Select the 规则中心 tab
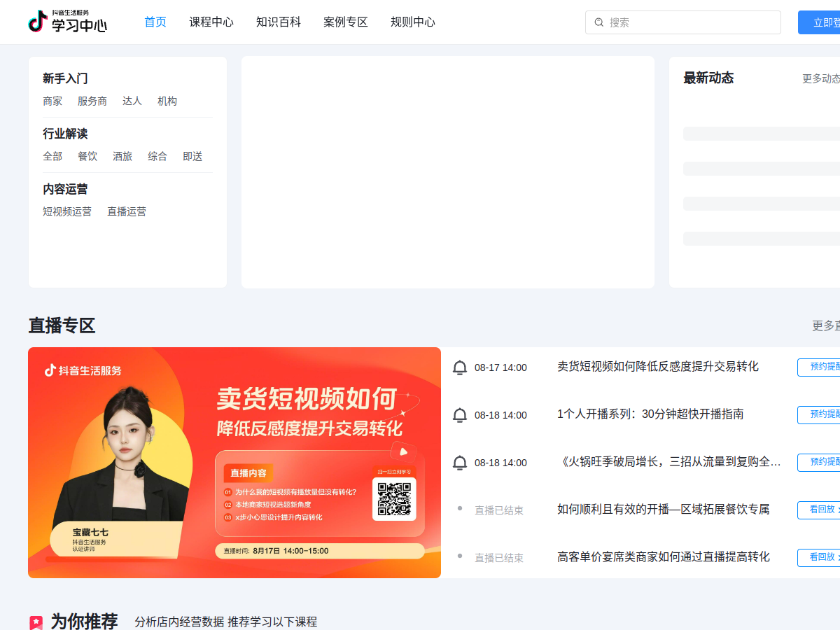 (x=413, y=22)
